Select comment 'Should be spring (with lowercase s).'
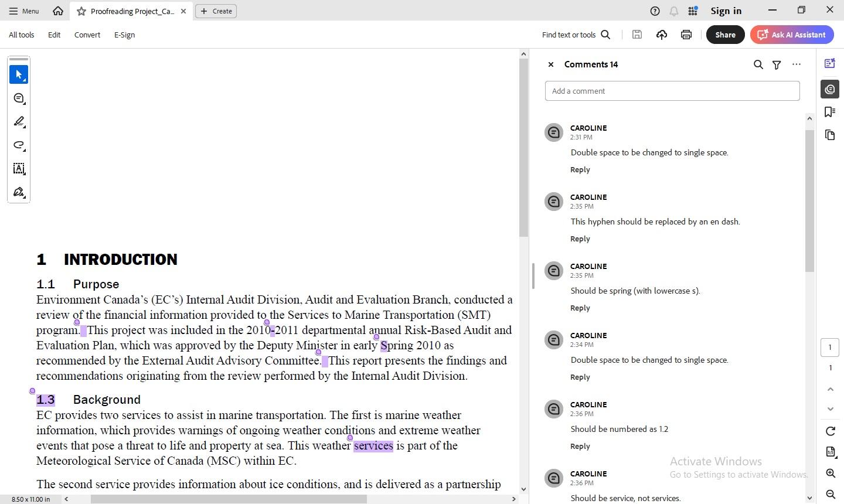 click(x=635, y=291)
